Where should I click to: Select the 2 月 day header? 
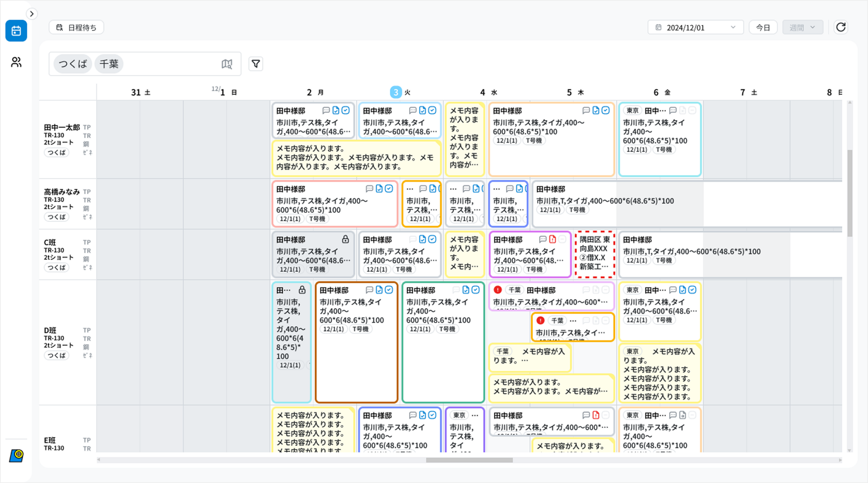pyautogui.click(x=315, y=92)
